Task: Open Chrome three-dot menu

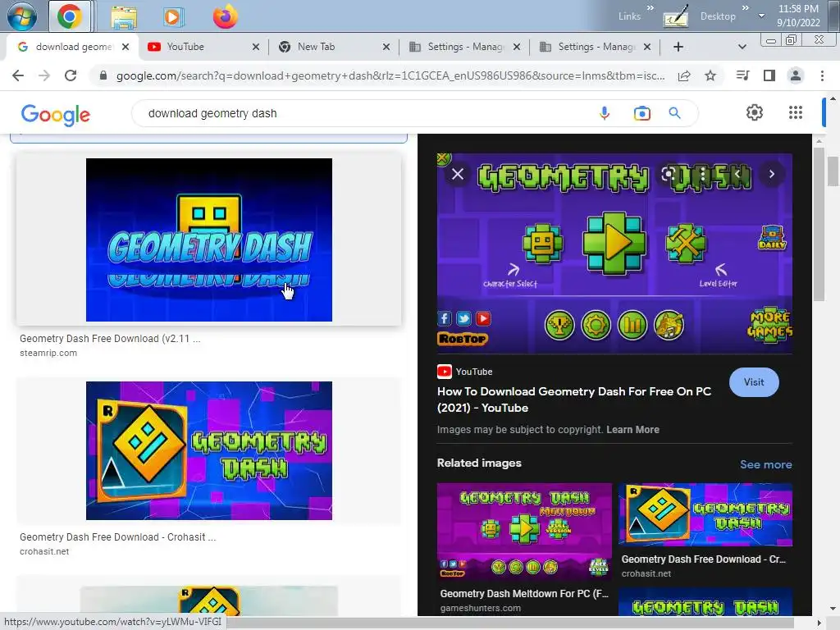Action: tap(822, 75)
